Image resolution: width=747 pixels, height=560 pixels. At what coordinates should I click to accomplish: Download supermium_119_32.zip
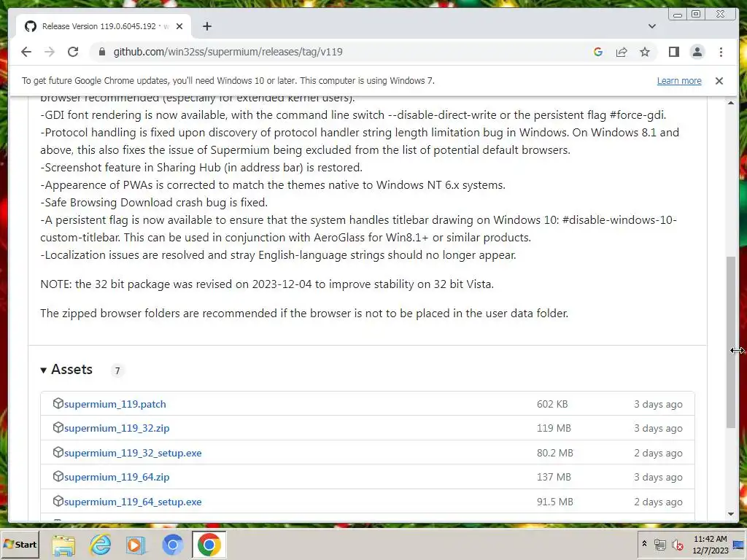pos(117,428)
